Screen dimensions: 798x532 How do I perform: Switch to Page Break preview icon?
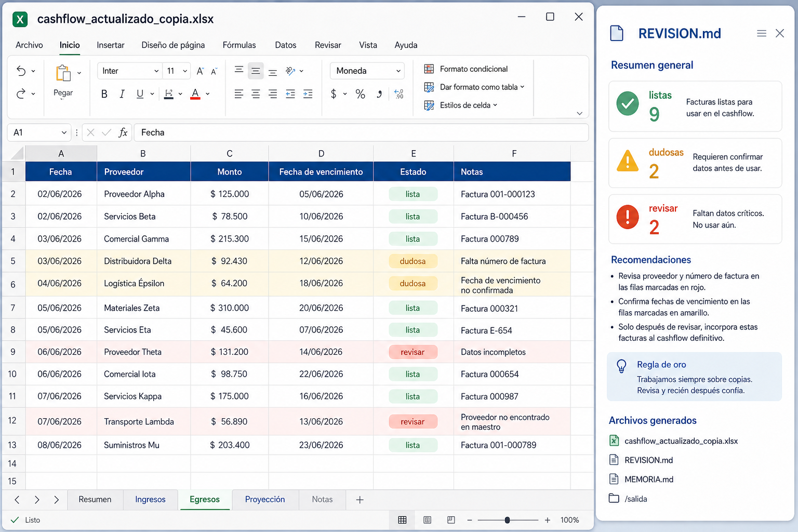coord(451,520)
